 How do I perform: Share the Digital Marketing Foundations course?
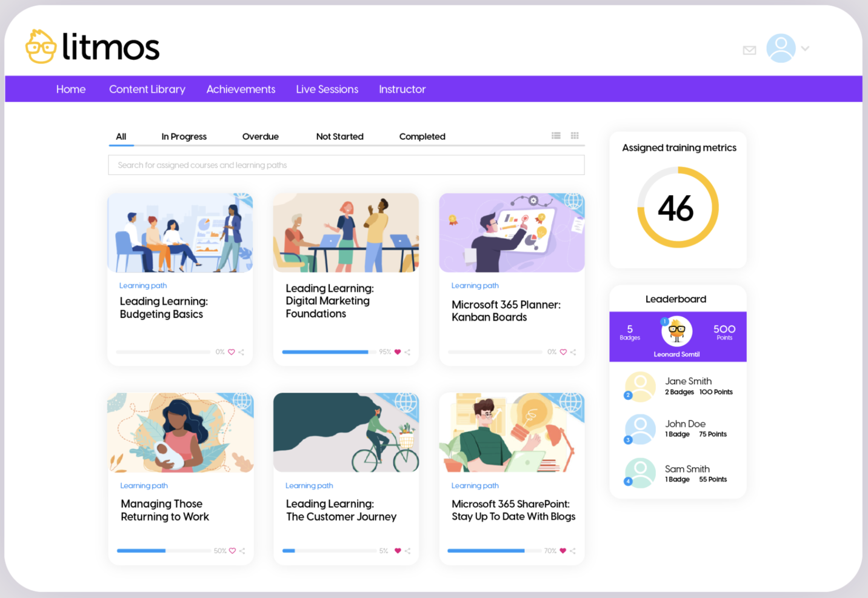coord(407,351)
